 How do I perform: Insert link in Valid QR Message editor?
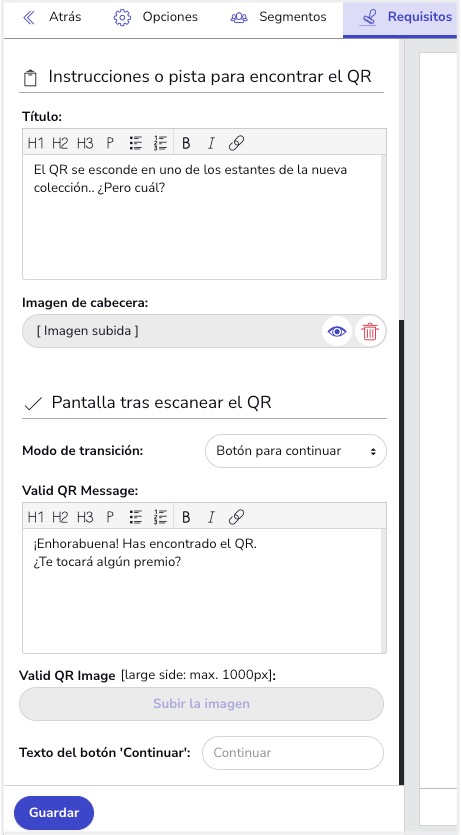(236, 517)
